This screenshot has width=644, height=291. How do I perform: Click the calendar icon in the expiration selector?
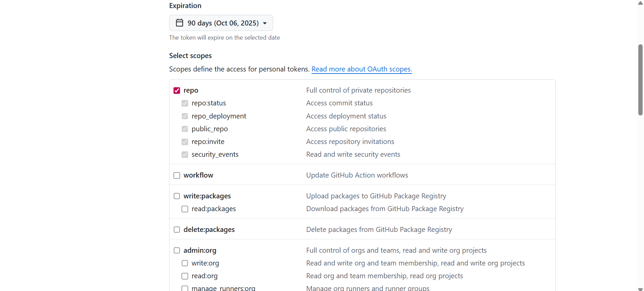180,23
